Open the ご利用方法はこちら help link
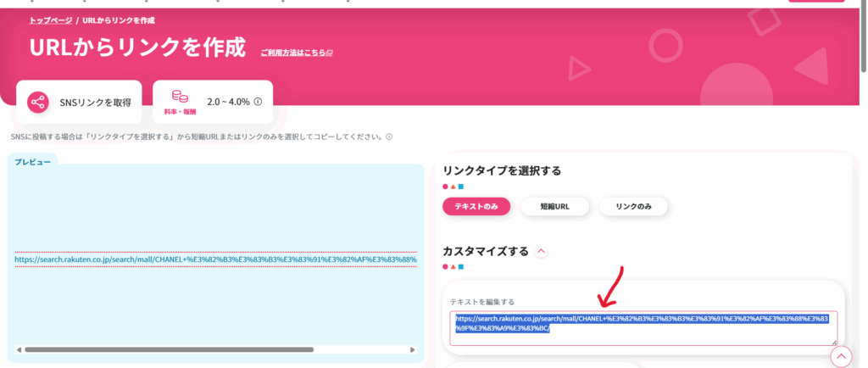868x368 pixels. (x=297, y=53)
